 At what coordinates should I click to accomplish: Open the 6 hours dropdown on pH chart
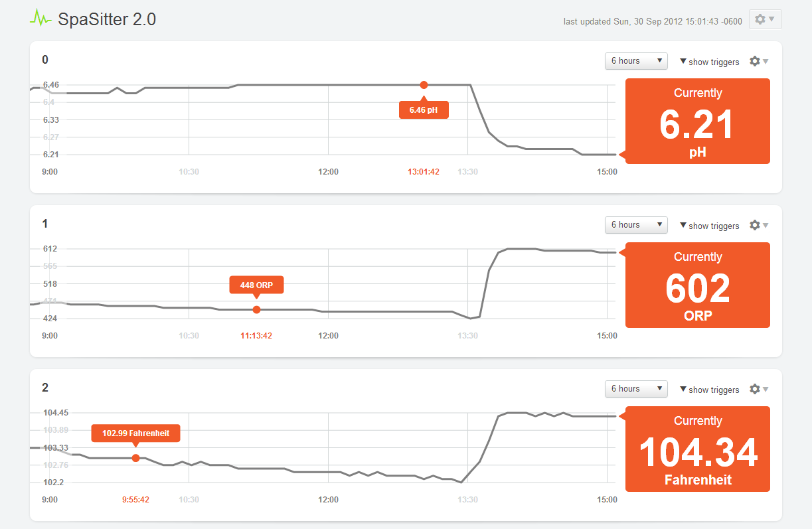tap(635, 60)
